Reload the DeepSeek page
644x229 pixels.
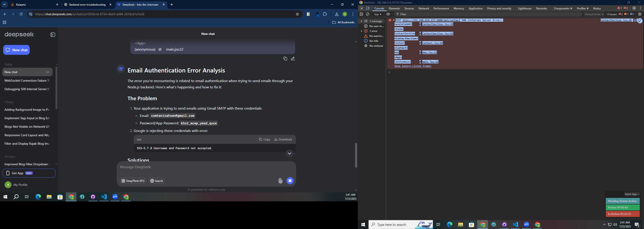(21, 14)
